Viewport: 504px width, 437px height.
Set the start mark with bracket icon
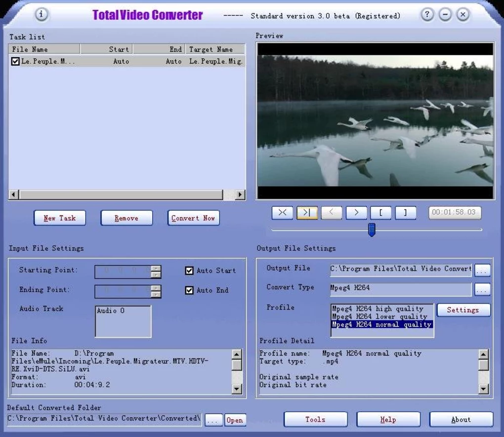(x=381, y=212)
